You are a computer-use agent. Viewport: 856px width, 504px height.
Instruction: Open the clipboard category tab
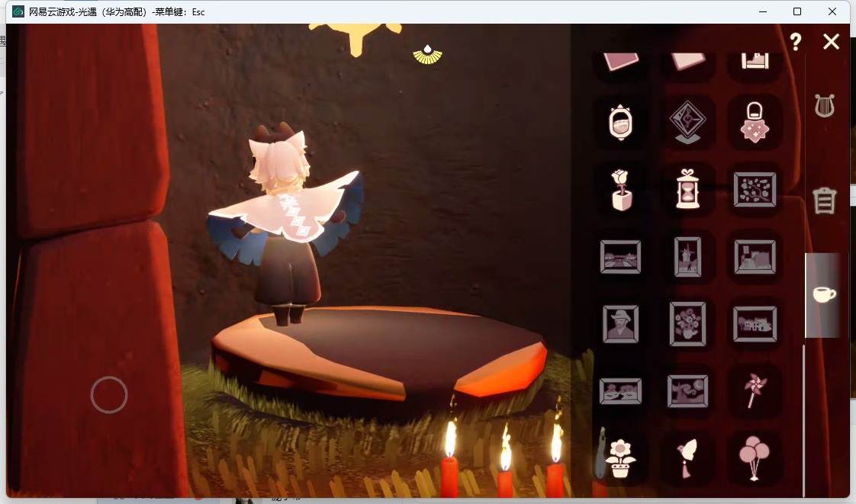[824, 201]
